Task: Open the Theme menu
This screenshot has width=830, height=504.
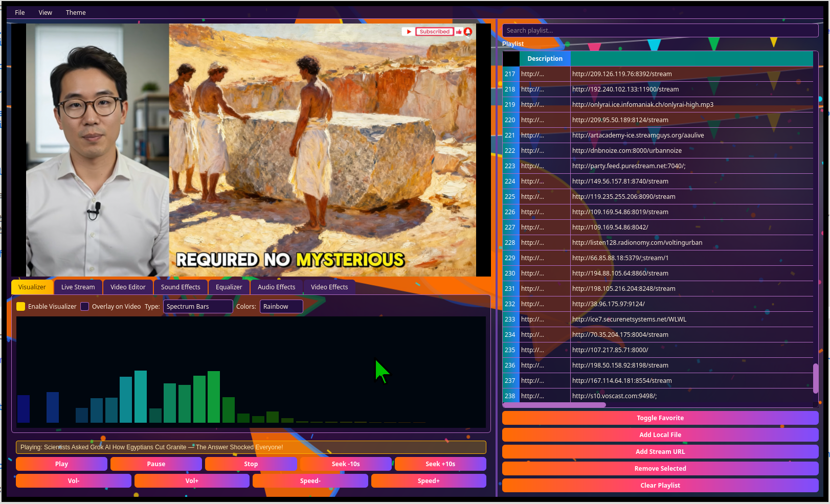Action: click(x=76, y=13)
